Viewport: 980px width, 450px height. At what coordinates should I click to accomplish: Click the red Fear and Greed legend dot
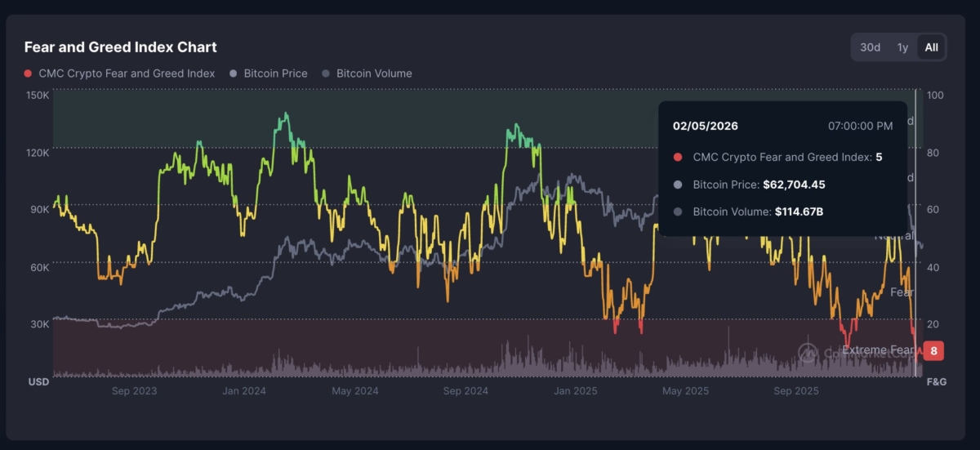point(29,74)
